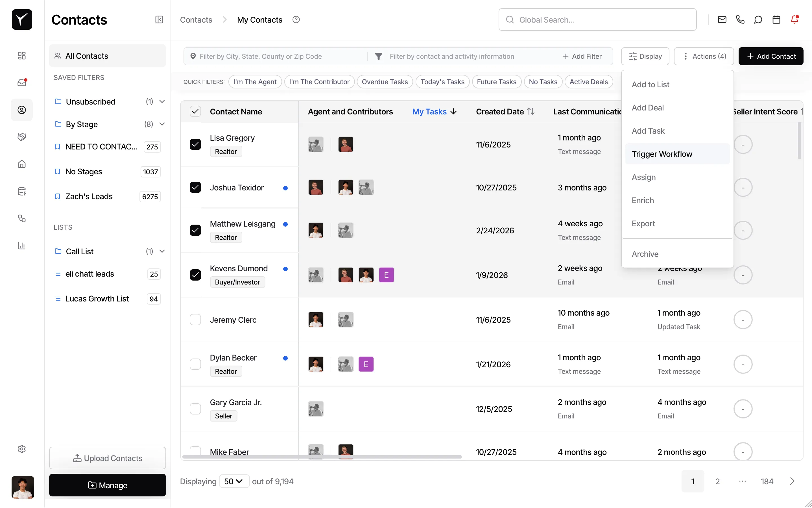The height and width of the screenshot is (508, 812).
Task: Select Archive in the Actions menu
Action: point(645,254)
